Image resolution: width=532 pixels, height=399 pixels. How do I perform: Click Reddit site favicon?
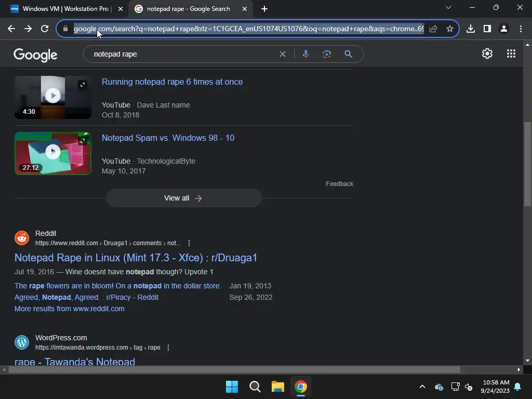(22, 238)
